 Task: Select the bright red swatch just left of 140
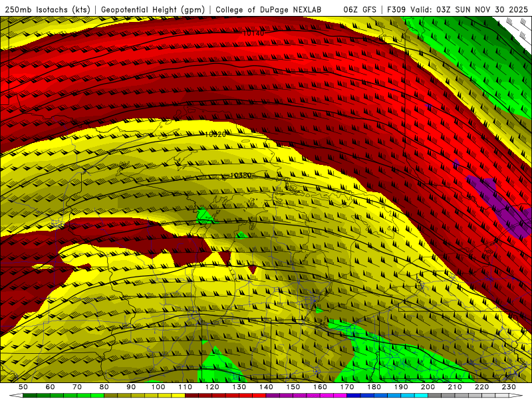point(259,396)
